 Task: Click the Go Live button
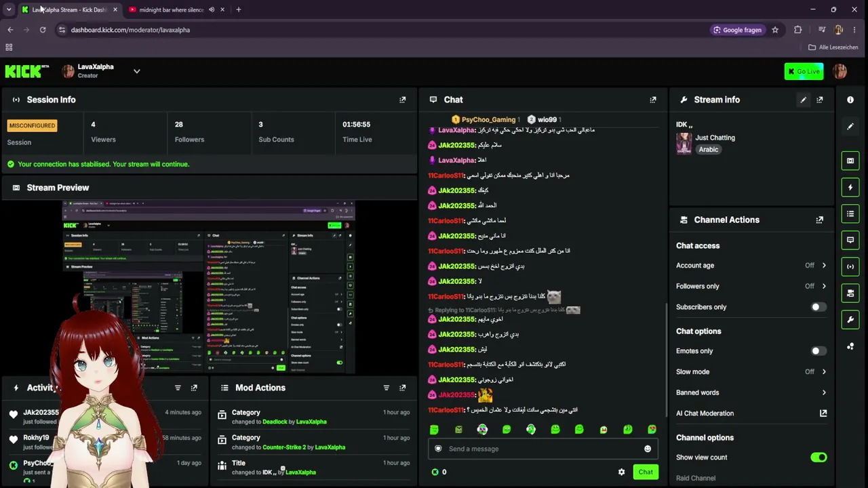pyautogui.click(x=804, y=71)
